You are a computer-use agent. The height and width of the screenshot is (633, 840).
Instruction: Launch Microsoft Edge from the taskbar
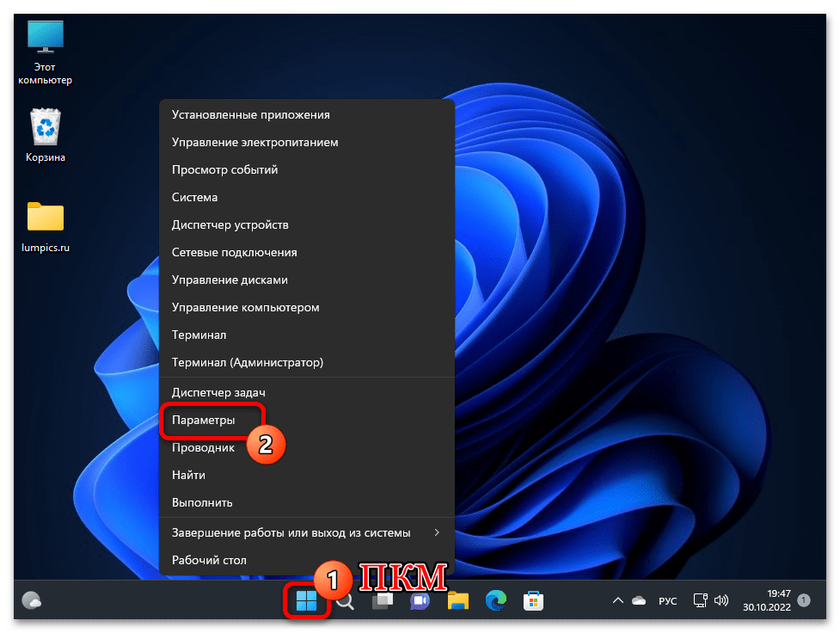click(x=495, y=600)
